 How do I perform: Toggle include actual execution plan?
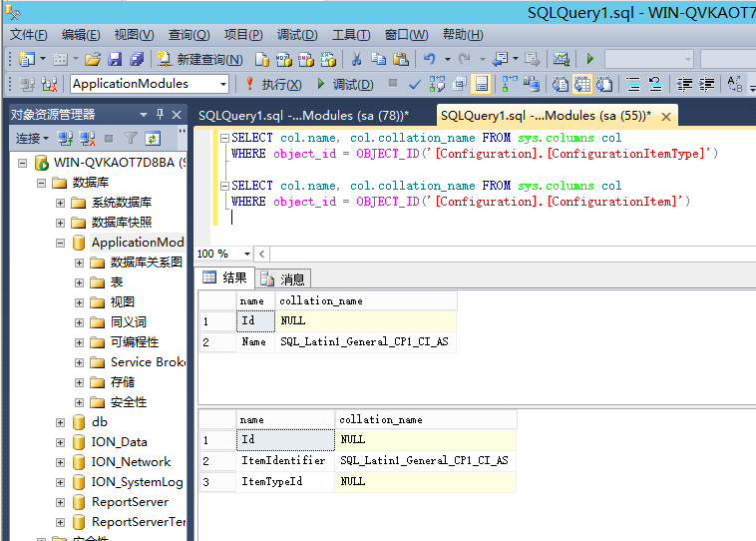pos(509,85)
